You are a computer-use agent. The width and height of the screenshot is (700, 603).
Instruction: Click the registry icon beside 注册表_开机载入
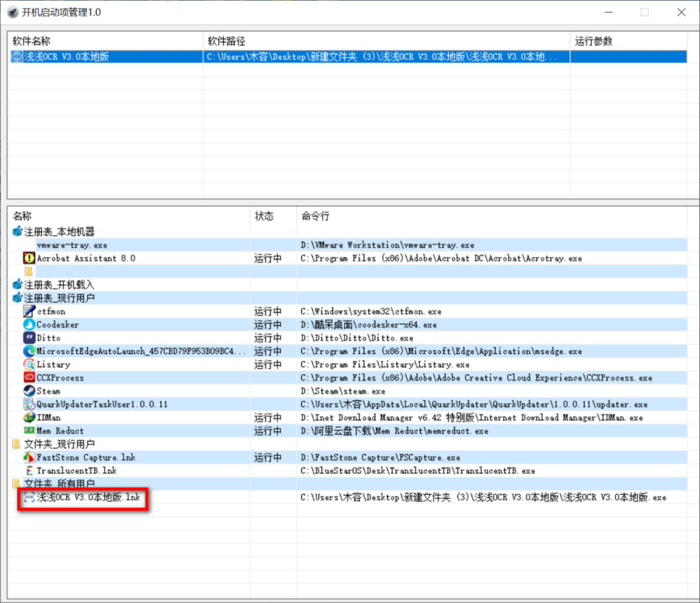17,285
